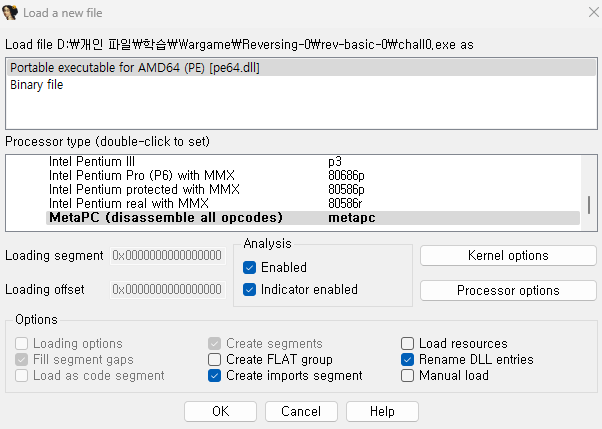Enable Create FLAT group option
This screenshot has width=602, height=429.
tap(215, 360)
